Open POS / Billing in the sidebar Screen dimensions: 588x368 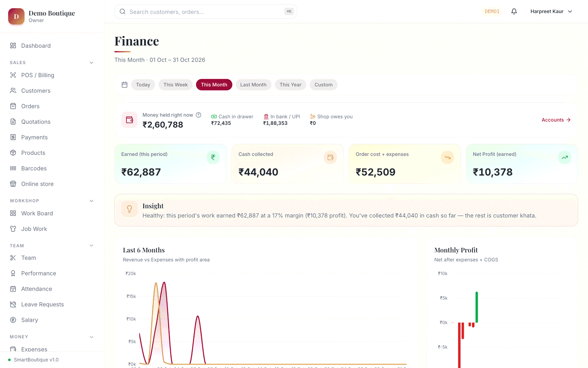point(52,75)
